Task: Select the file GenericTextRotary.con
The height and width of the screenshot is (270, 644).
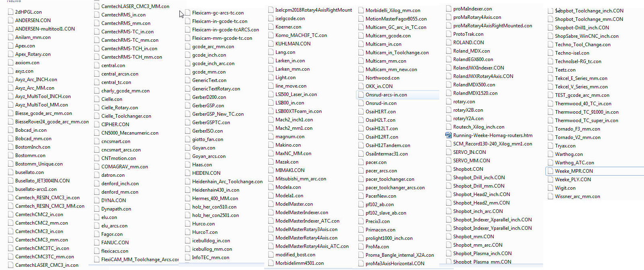Action: [216, 89]
